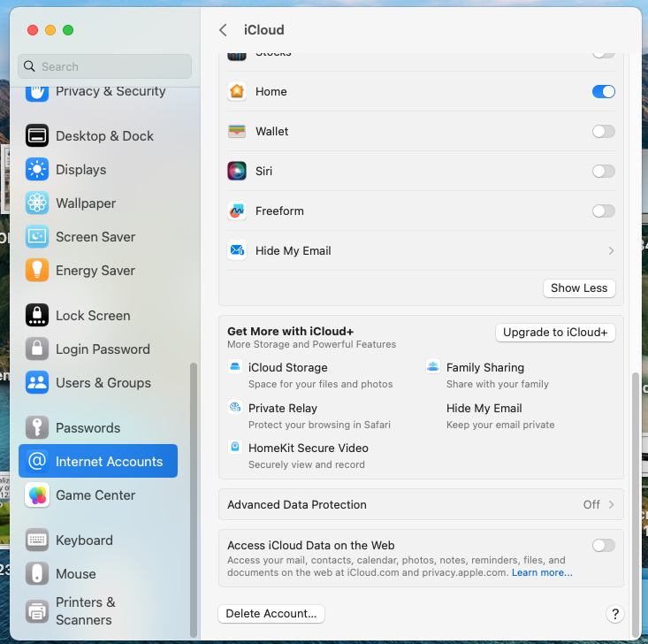Click the Advanced Data Protection Off value
The image size is (648, 644).
coord(591,504)
